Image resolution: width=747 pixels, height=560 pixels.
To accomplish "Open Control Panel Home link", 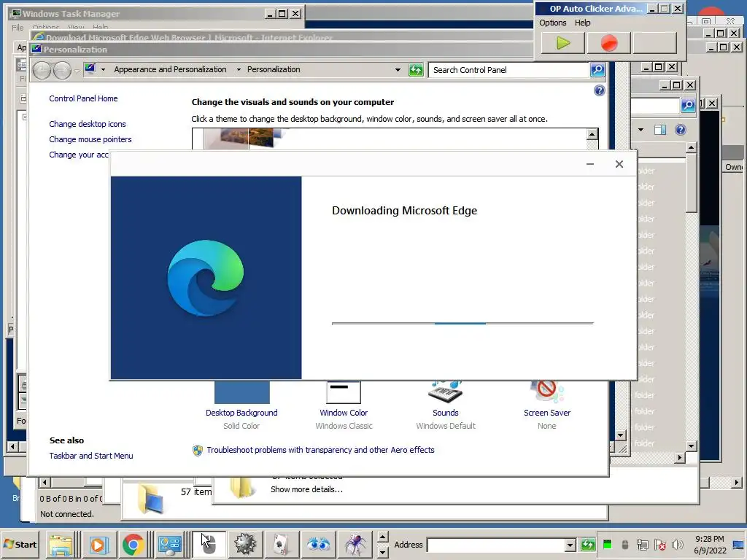I will click(x=83, y=98).
